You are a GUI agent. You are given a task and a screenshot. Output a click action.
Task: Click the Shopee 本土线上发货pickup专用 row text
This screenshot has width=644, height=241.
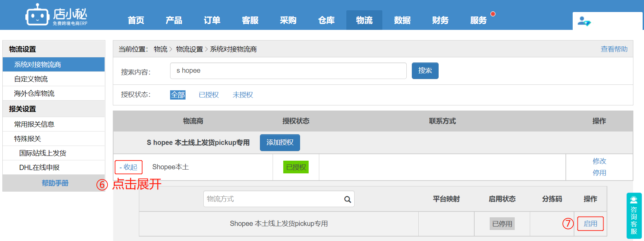point(279,224)
